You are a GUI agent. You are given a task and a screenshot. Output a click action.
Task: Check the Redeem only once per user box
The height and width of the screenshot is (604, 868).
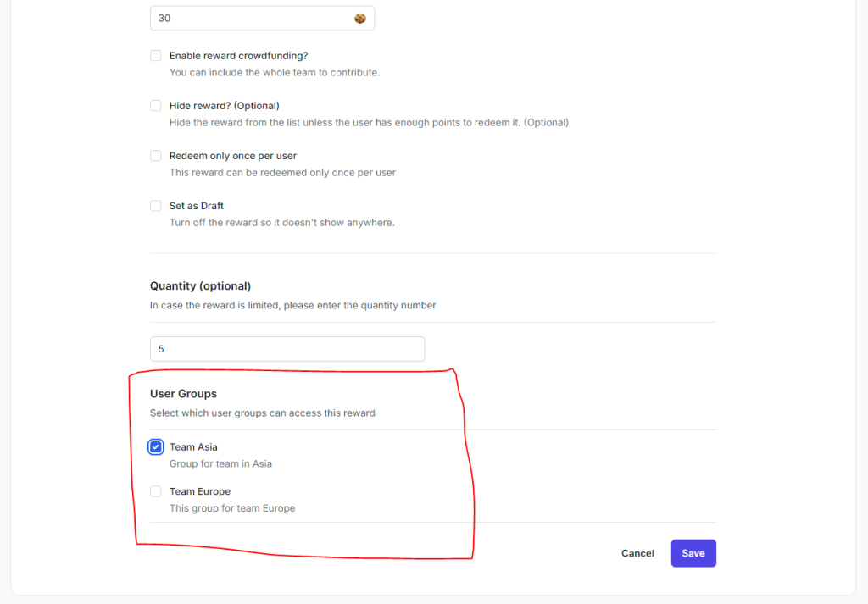156,156
